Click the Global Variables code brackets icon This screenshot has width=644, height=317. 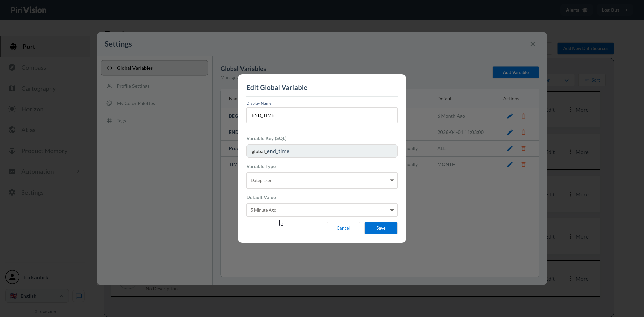[x=110, y=68]
